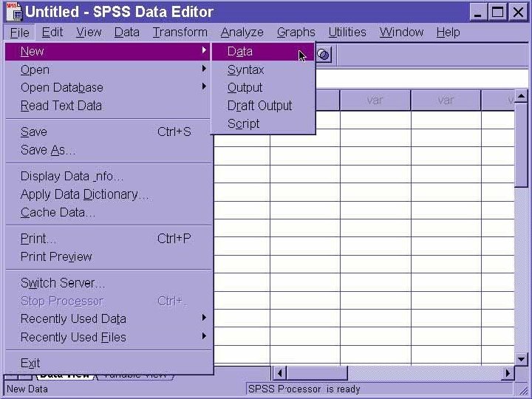Open the Help menu
The width and height of the screenshot is (532, 399).
click(448, 33)
